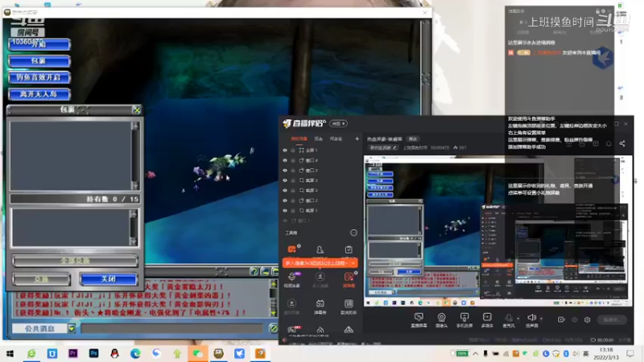This screenshot has height=362, width=644.
Task: Open the streaming settings gear
Action: 588,319
